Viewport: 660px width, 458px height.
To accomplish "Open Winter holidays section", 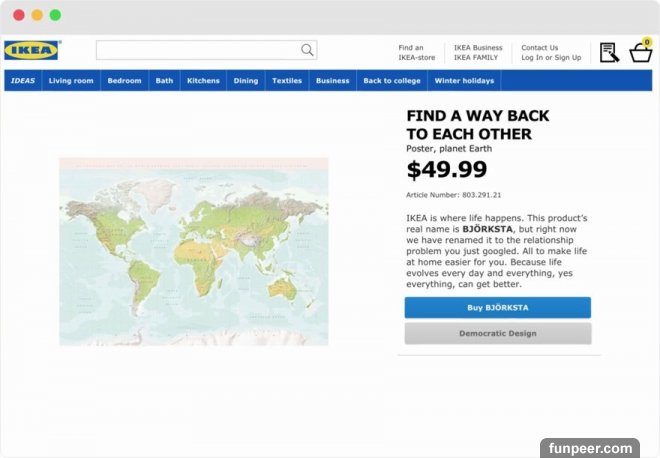I will click(x=464, y=81).
